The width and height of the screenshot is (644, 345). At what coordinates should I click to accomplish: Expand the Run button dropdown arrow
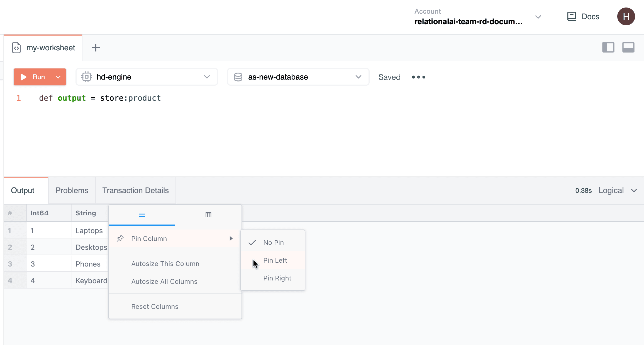(x=58, y=77)
